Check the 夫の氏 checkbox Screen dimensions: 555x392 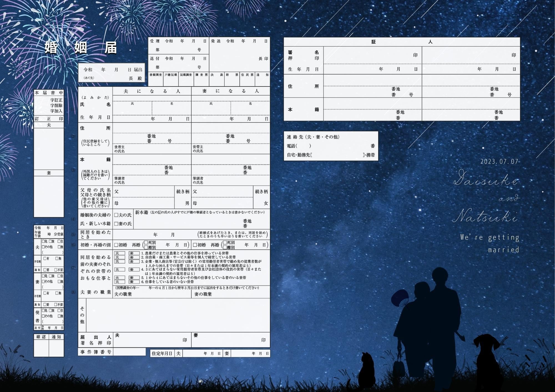pyautogui.click(x=116, y=215)
